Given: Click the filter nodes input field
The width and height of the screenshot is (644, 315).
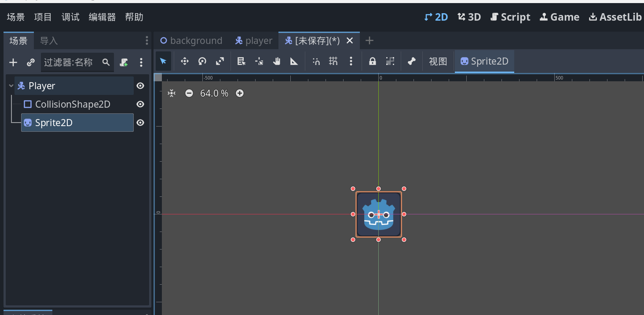Looking at the screenshot, I should click(77, 62).
